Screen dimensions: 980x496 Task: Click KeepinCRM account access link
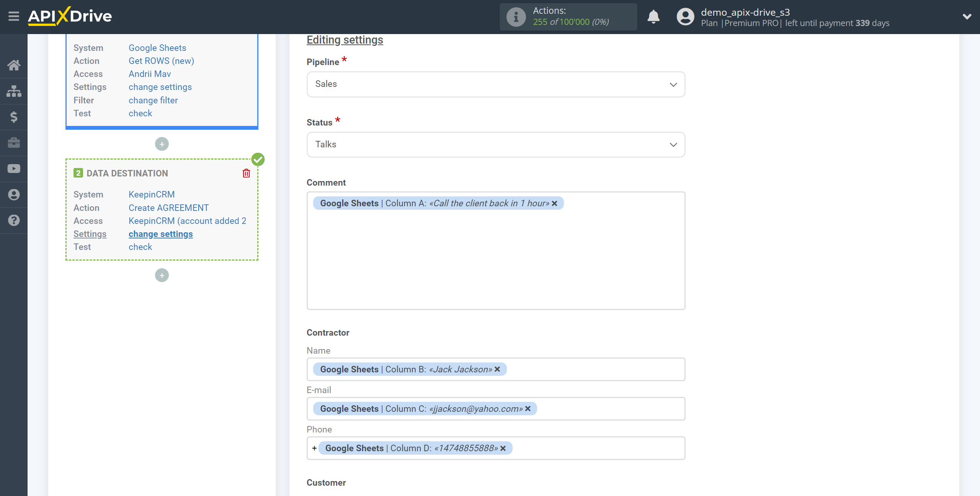tap(187, 221)
